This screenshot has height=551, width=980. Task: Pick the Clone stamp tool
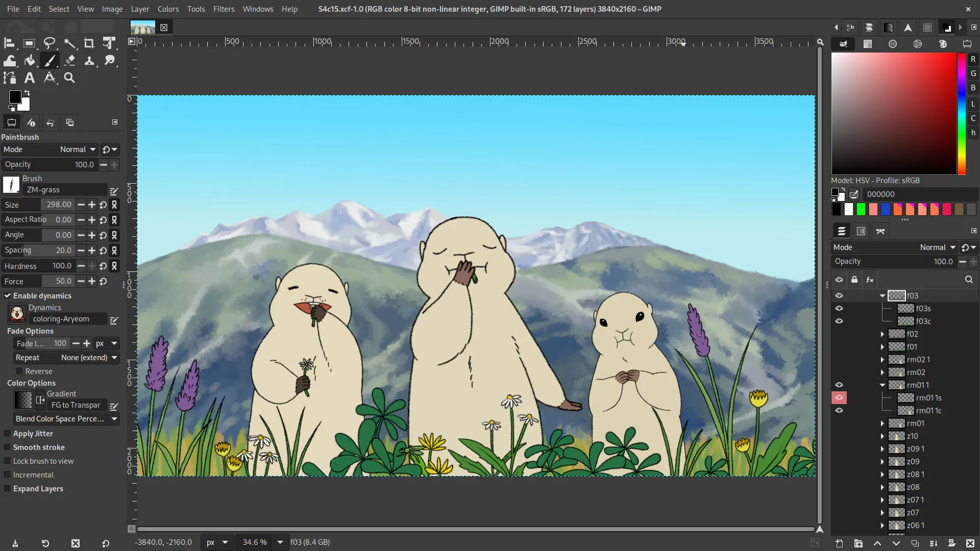pos(90,60)
